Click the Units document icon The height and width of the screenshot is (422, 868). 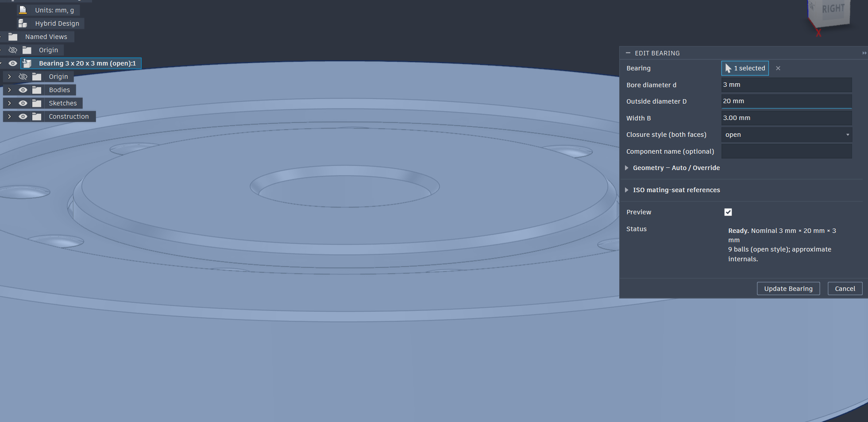coord(23,10)
